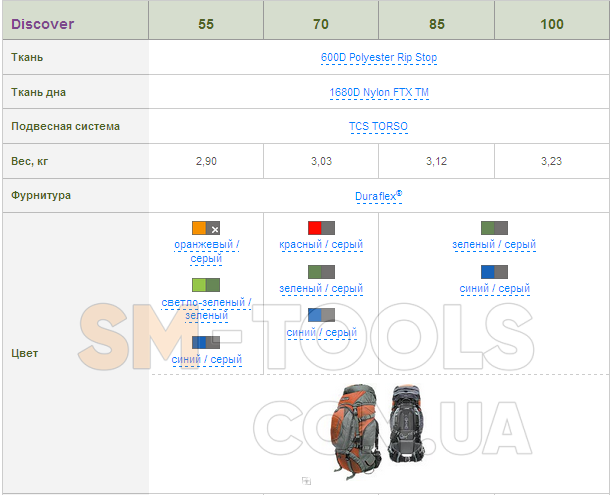This screenshot has height=495, width=612.
Task: Open the 1680D Nylon FTX TM link
Action: coord(379,93)
